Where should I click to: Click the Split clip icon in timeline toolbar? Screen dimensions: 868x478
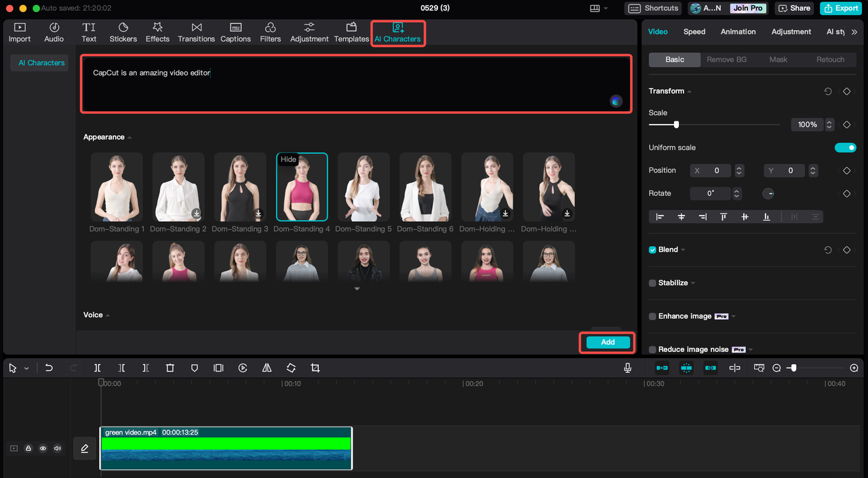click(x=97, y=367)
